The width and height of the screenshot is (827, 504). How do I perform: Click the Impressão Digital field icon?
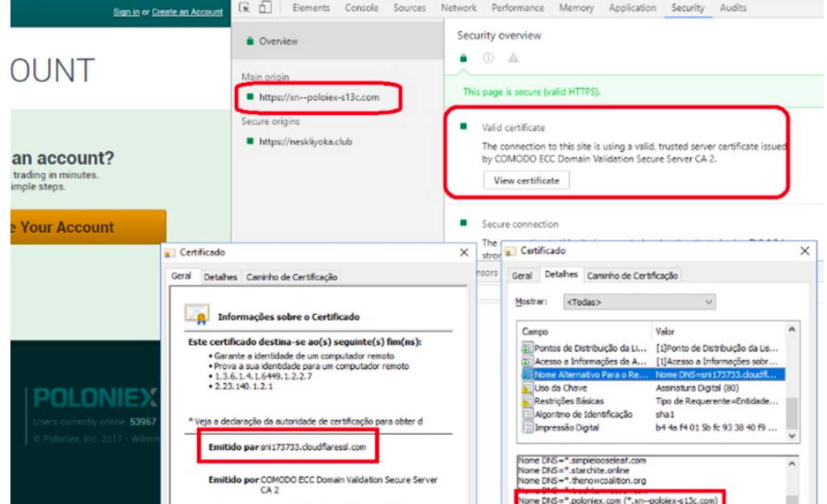click(526, 428)
